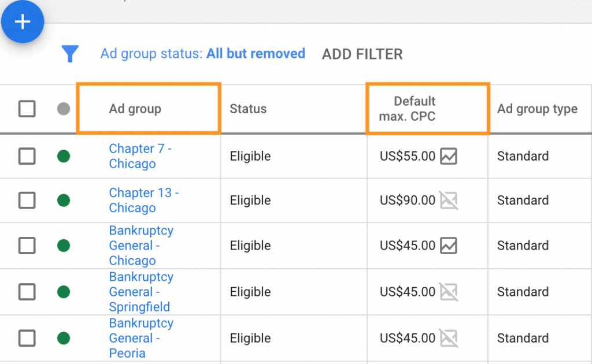Click unavailable bid simulator icon in Peoria row

pyautogui.click(x=449, y=339)
